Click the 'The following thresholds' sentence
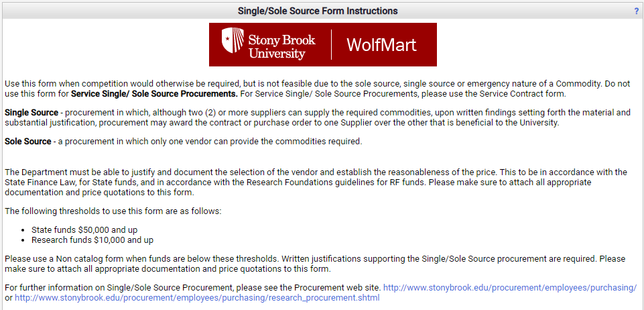The width and height of the screenshot is (644, 310). 113,211
